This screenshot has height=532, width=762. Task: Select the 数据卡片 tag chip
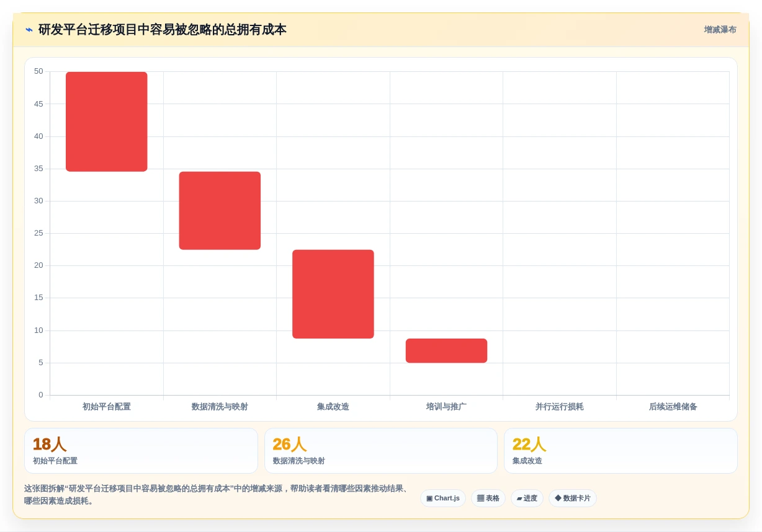tap(573, 499)
